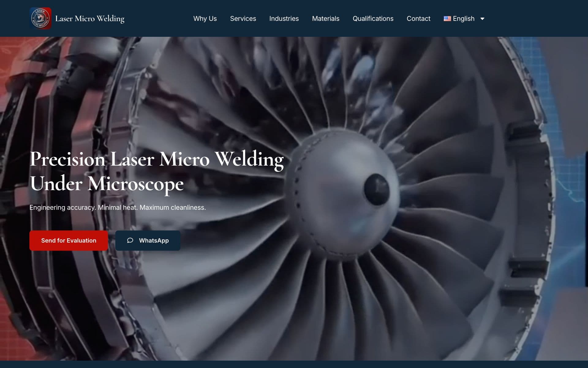The width and height of the screenshot is (588, 368).
Task: Expand the language dropdown arrow
Action: (482, 19)
